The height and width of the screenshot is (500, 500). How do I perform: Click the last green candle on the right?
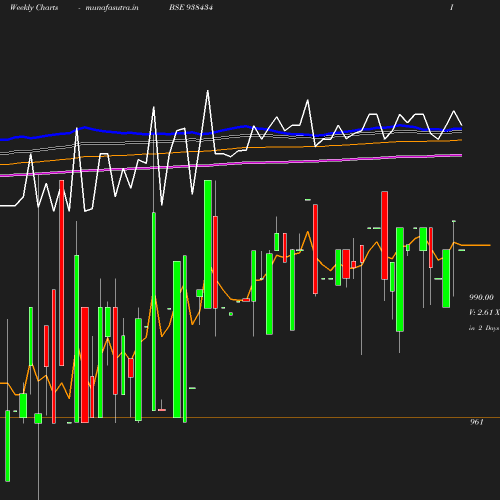[x=446, y=278]
